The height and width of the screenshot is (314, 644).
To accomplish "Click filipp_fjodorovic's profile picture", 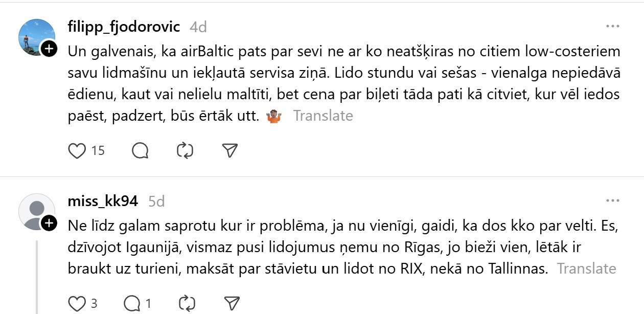I will tap(35, 37).
